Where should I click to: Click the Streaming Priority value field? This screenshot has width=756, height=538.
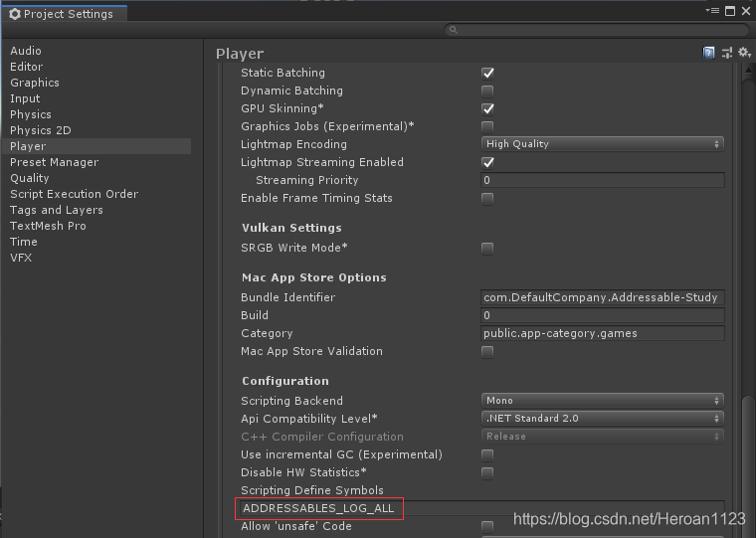pyautogui.click(x=602, y=180)
